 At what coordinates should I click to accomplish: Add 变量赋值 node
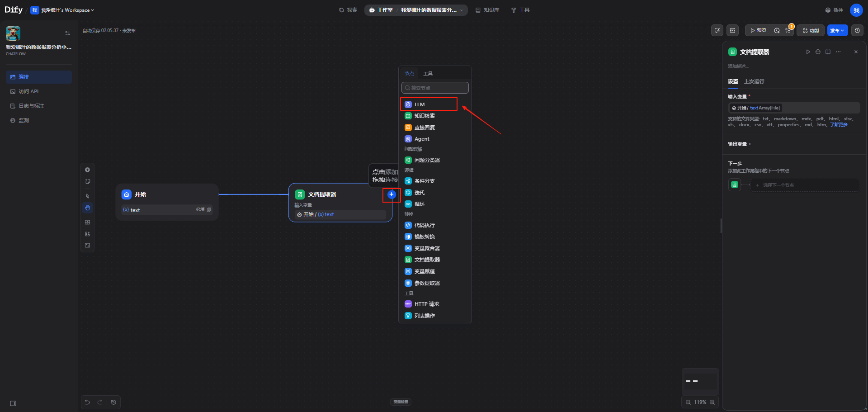click(x=435, y=271)
